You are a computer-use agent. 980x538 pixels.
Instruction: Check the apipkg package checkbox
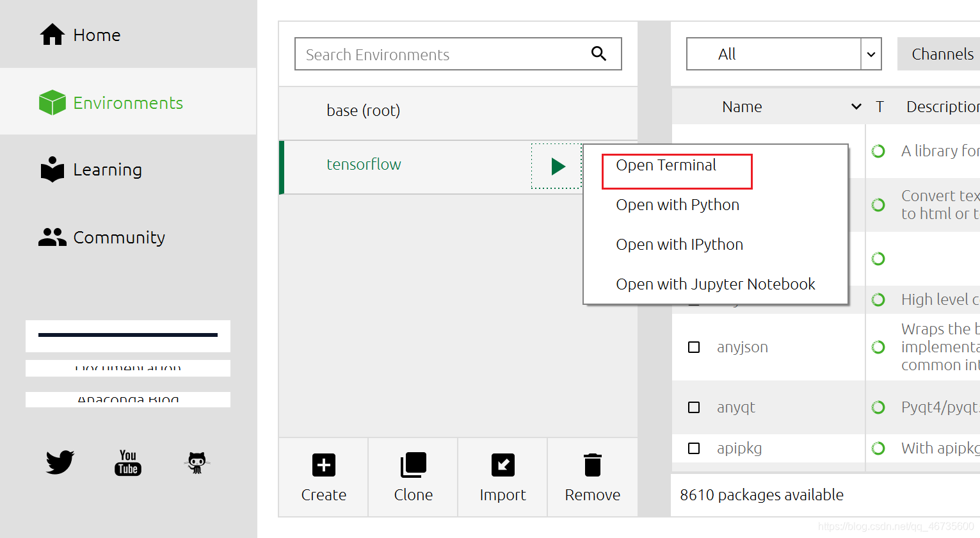coord(694,448)
